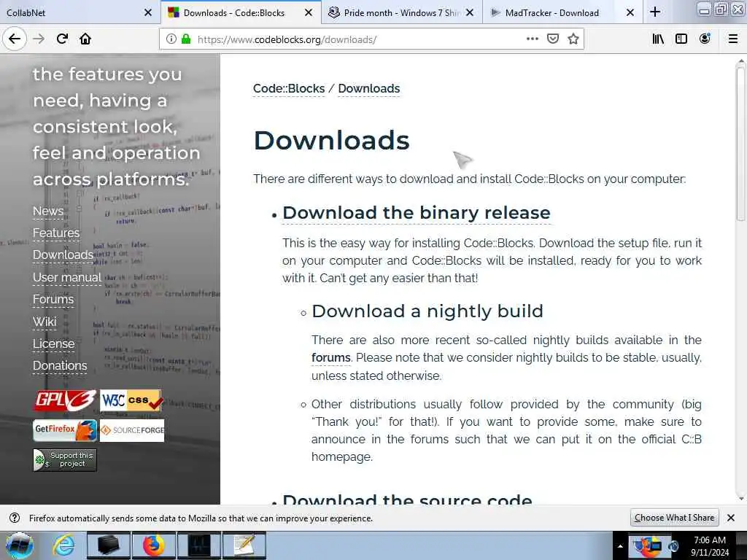747x560 pixels.
Task: Click the SourceForge badge
Action: pos(132,430)
